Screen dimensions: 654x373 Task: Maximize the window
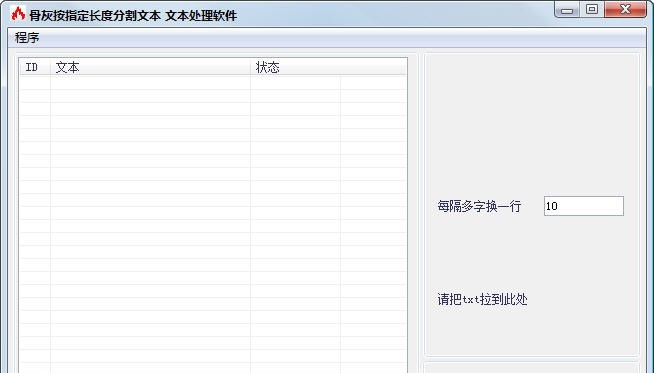tap(591, 10)
